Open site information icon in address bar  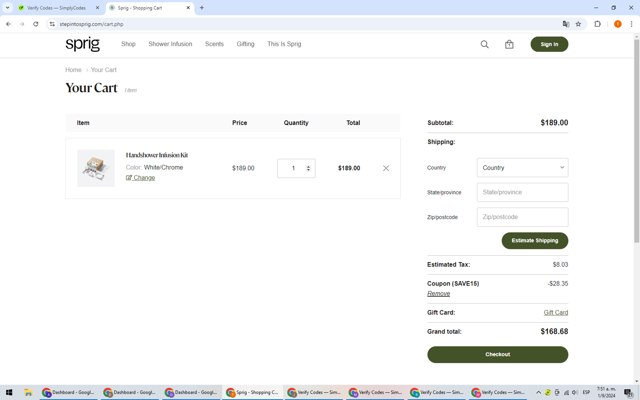click(x=52, y=24)
